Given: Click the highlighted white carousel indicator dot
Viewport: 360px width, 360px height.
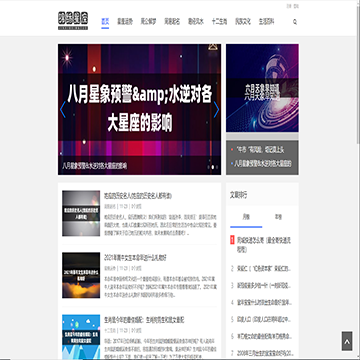Looking at the screenshot, I should pyautogui.click(x=213, y=167).
